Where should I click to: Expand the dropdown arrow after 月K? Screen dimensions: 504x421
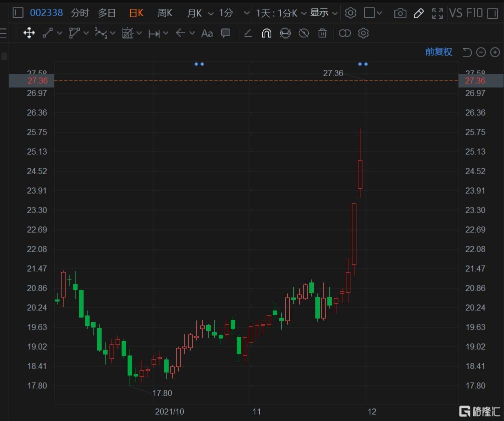coord(211,13)
